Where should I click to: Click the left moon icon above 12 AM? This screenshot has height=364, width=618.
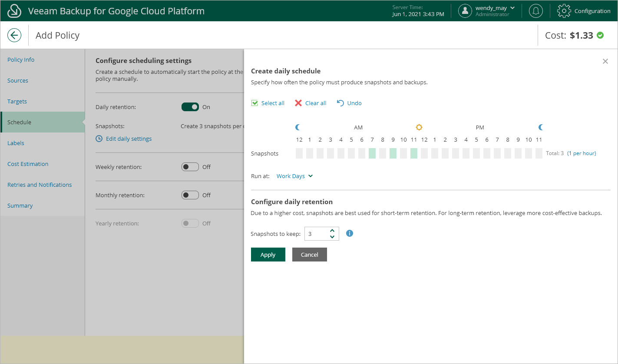tap(298, 127)
